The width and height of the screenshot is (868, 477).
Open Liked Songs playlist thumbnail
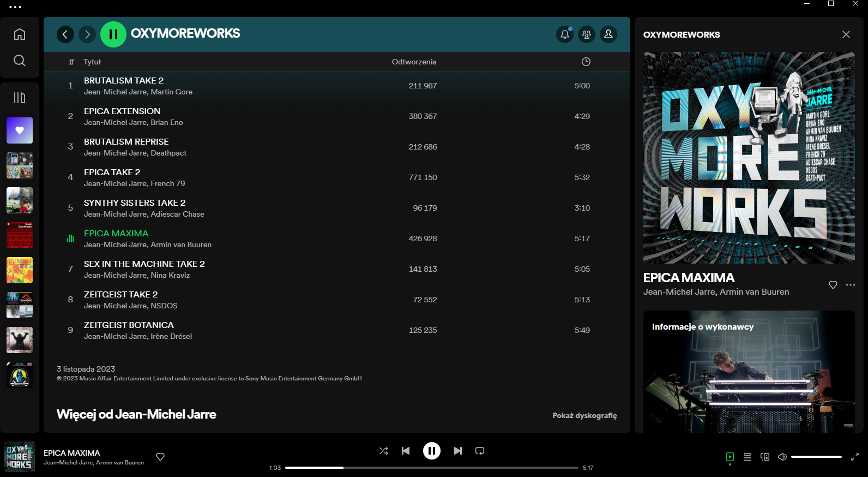(x=20, y=130)
